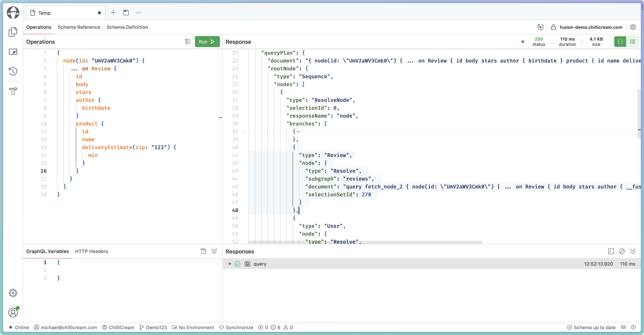The image size is (644, 335).
Task: Switch response to JSON view
Action: 620,42
